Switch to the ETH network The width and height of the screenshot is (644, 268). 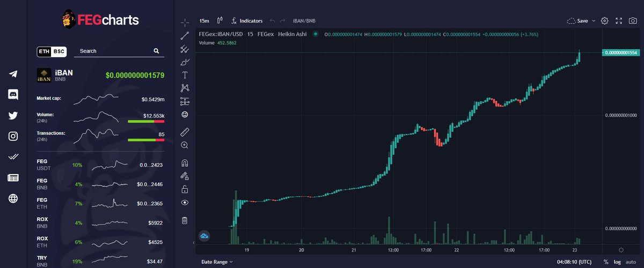pyautogui.click(x=44, y=51)
